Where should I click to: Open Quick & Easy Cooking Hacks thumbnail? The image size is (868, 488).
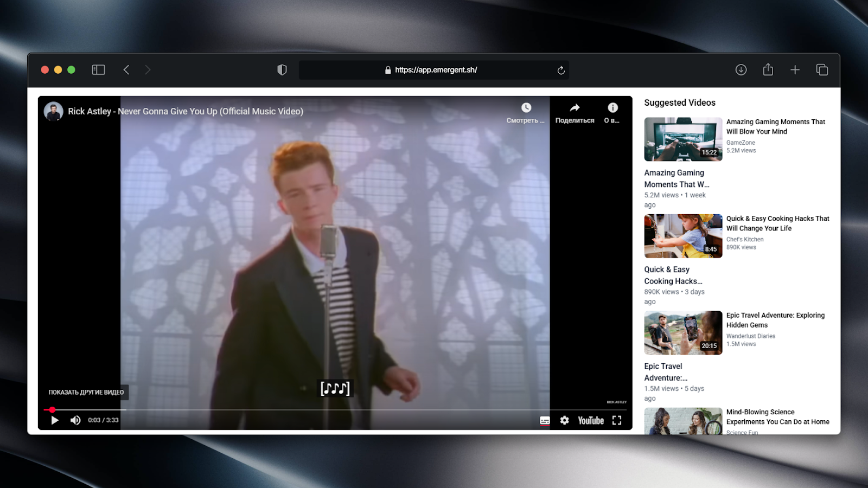tap(684, 236)
